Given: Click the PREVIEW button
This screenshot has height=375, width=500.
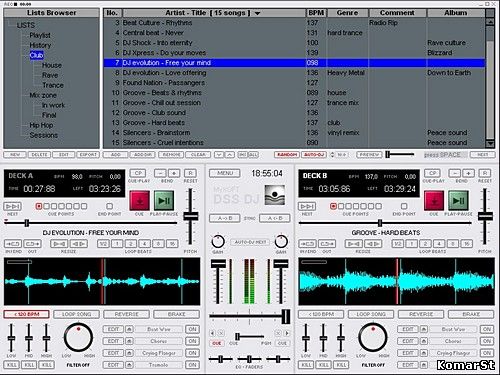Looking at the screenshot, I should (x=369, y=155).
